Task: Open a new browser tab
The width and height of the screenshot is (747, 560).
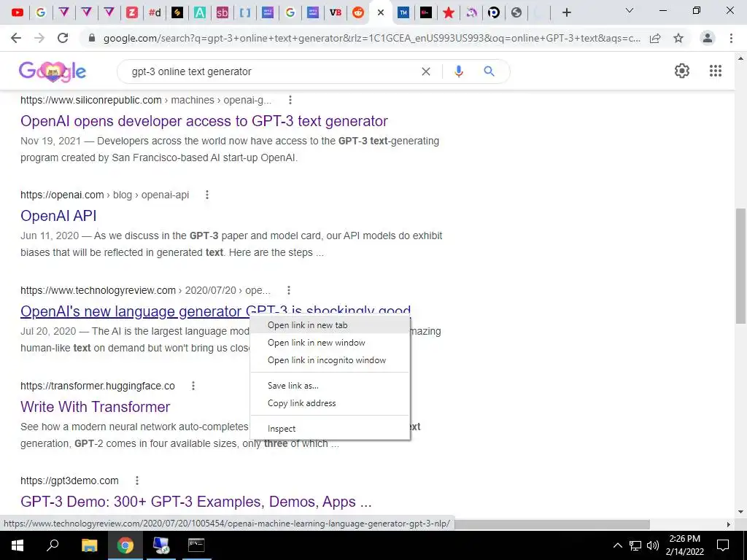Action: [566, 12]
